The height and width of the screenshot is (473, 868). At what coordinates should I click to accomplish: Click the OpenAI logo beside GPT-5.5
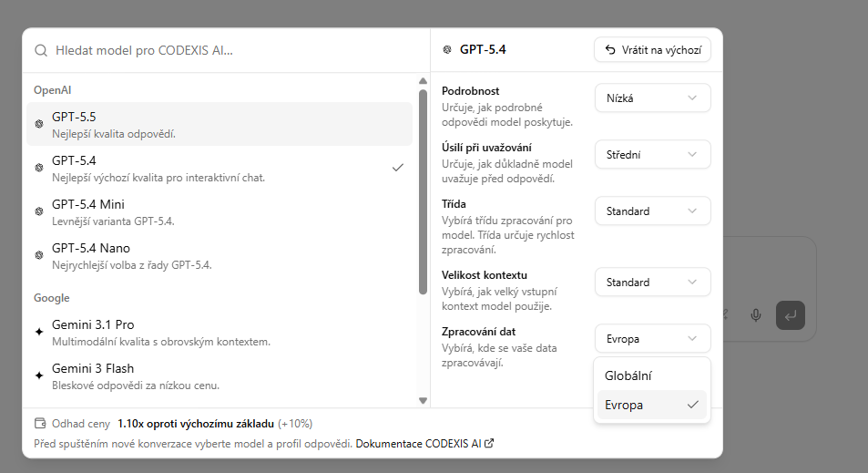tap(39, 124)
